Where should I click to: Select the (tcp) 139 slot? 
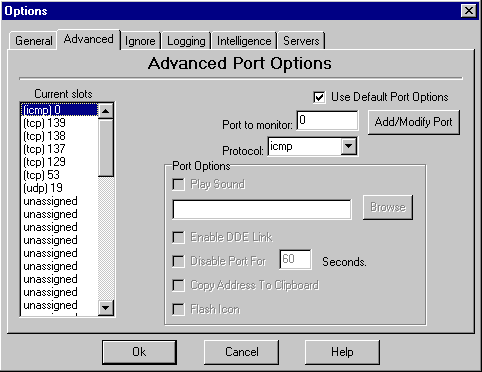60,123
